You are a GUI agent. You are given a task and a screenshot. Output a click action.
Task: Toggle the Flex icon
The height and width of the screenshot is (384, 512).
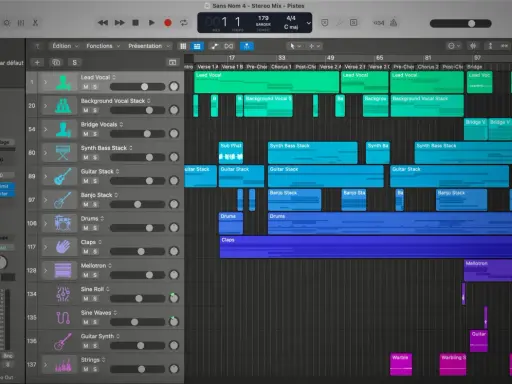click(229, 46)
